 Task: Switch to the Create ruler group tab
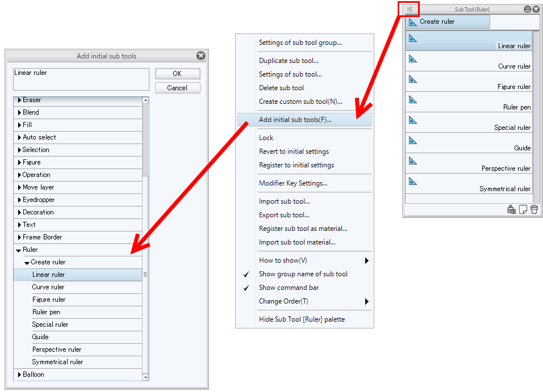[x=448, y=22]
